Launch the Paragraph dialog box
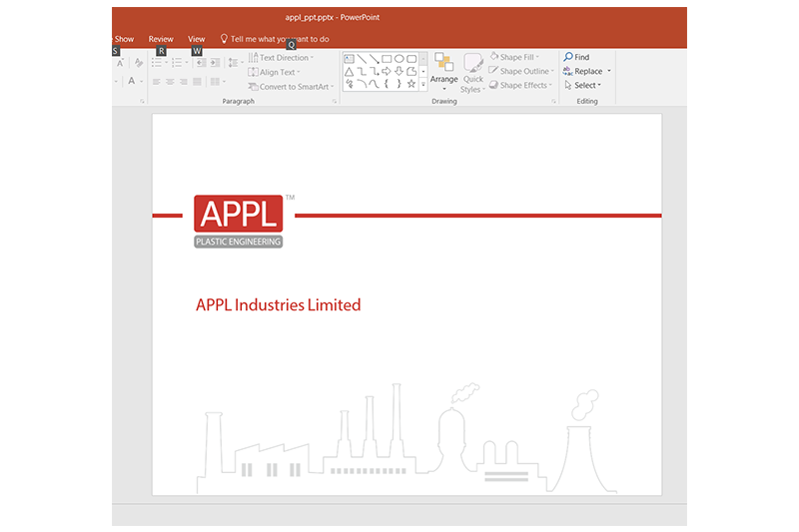This screenshot has width=799, height=532. point(335,101)
